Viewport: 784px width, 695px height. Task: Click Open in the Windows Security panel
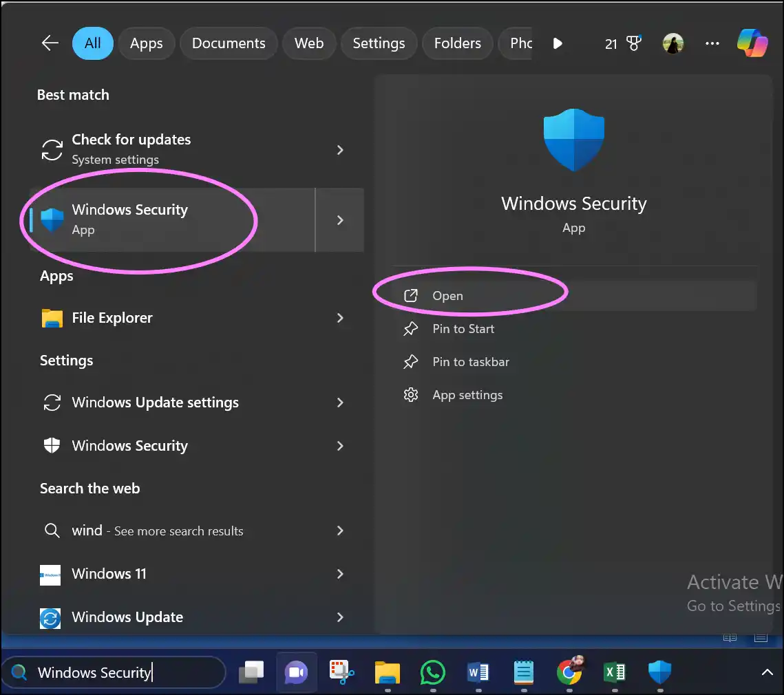(574, 295)
